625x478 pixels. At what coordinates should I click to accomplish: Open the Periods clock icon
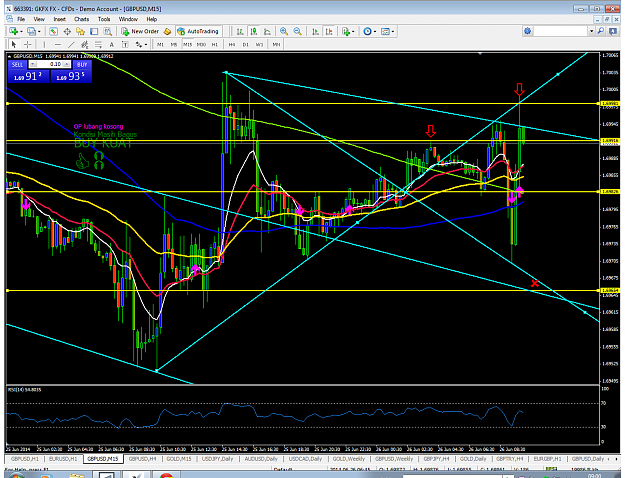pyautogui.click(x=368, y=31)
